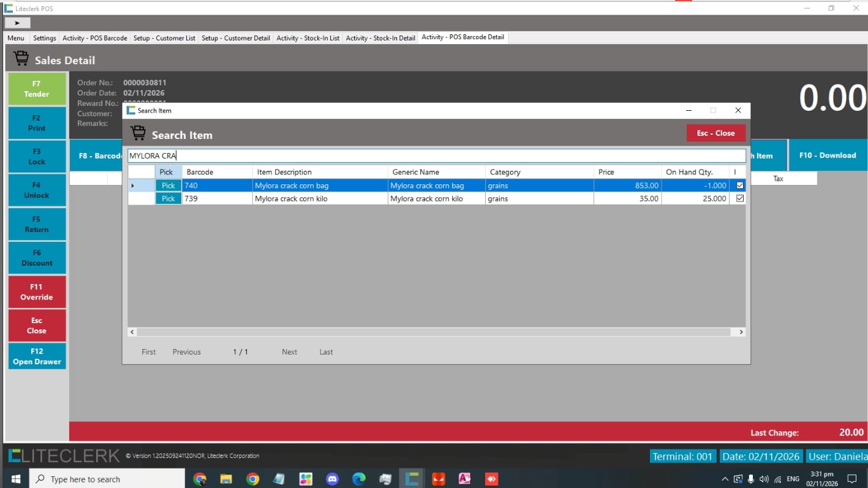Click the row selector arrow for barcode 740

pyautogui.click(x=133, y=186)
